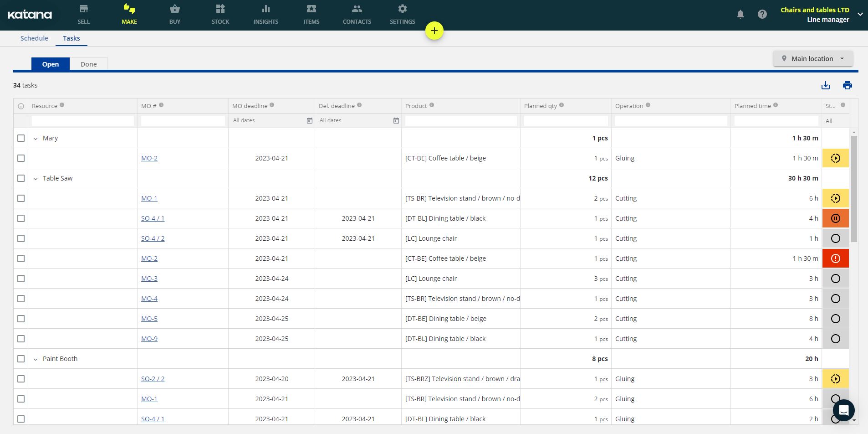The width and height of the screenshot is (868, 434).
Task: Tick the checkbox for the Table Saw group
Action: click(x=21, y=178)
